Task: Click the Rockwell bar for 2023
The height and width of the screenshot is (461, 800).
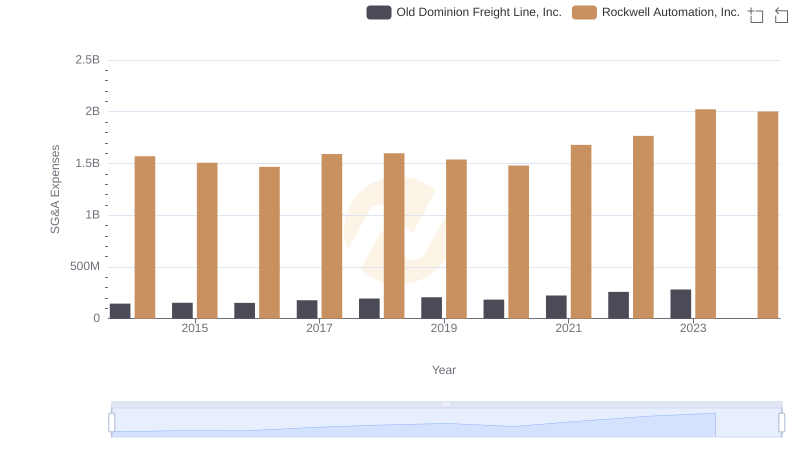Action: click(x=705, y=214)
